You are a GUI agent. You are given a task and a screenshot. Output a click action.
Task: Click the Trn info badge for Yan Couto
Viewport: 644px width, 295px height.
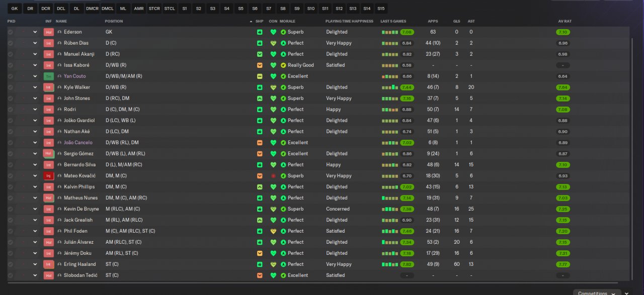coord(48,76)
